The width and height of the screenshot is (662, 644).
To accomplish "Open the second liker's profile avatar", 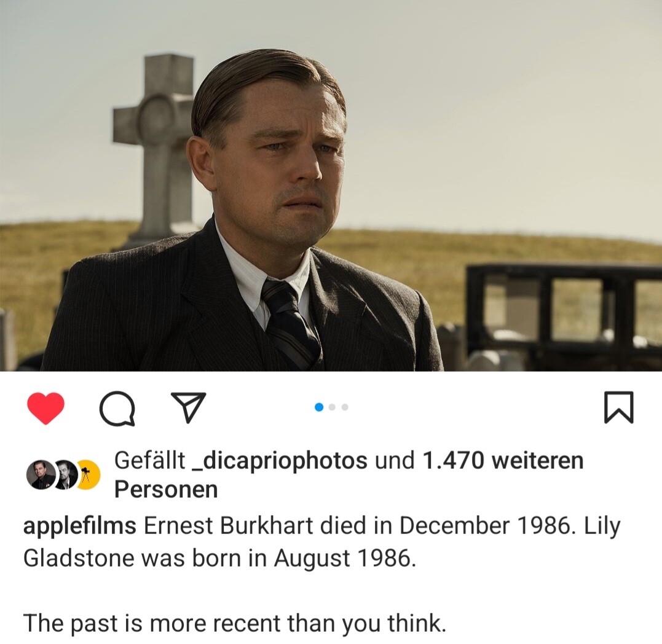I will [64, 475].
